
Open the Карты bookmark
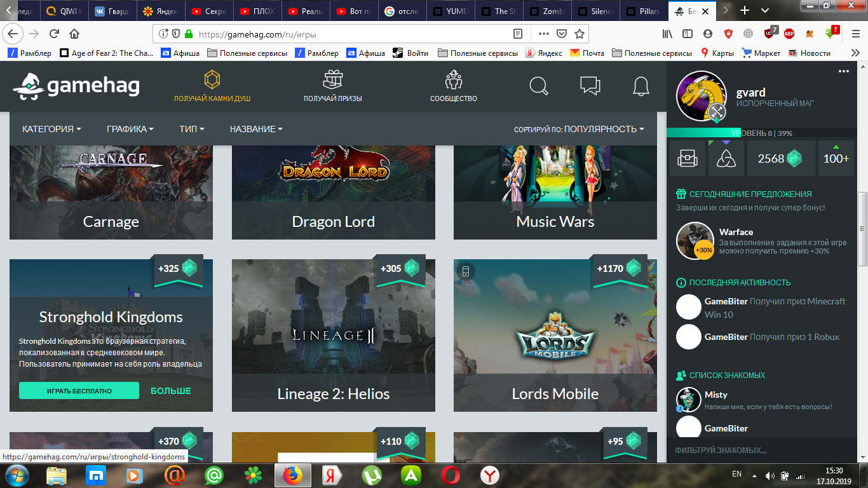click(x=717, y=53)
